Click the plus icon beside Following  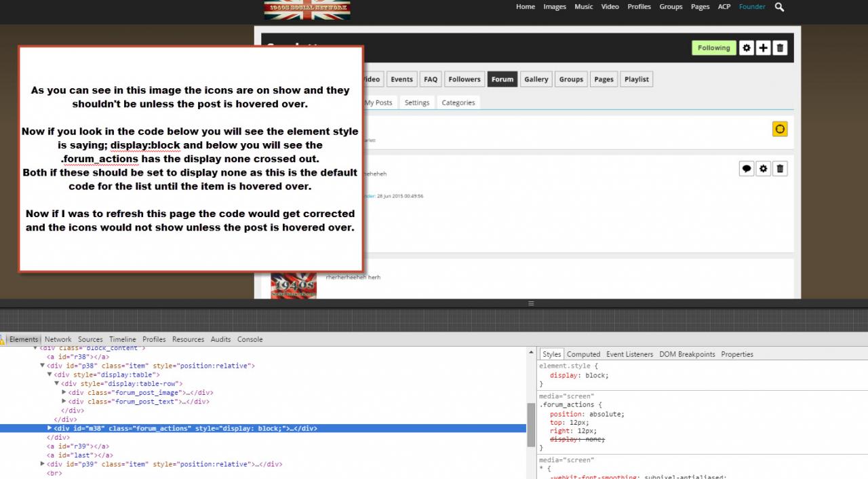pos(764,48)
